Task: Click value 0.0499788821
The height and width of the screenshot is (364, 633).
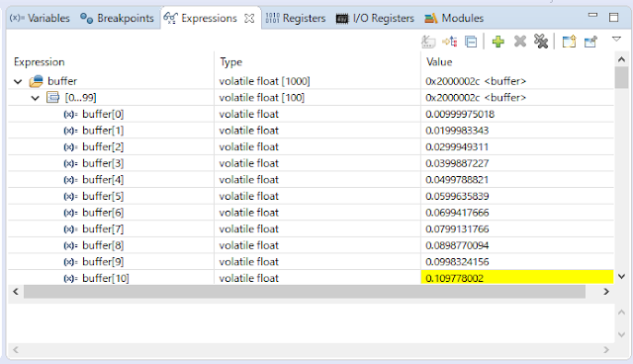Action: pos(457,180)
